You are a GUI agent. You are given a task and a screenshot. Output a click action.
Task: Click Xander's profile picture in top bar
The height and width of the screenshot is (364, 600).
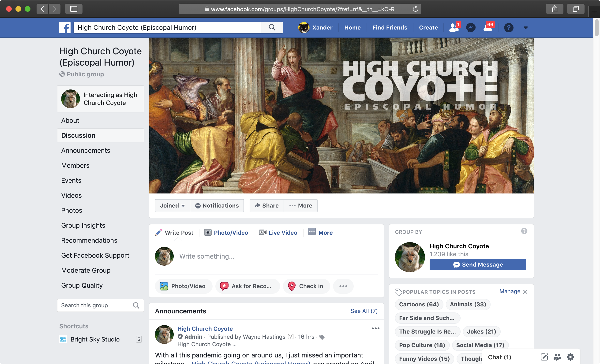[304, 27]
